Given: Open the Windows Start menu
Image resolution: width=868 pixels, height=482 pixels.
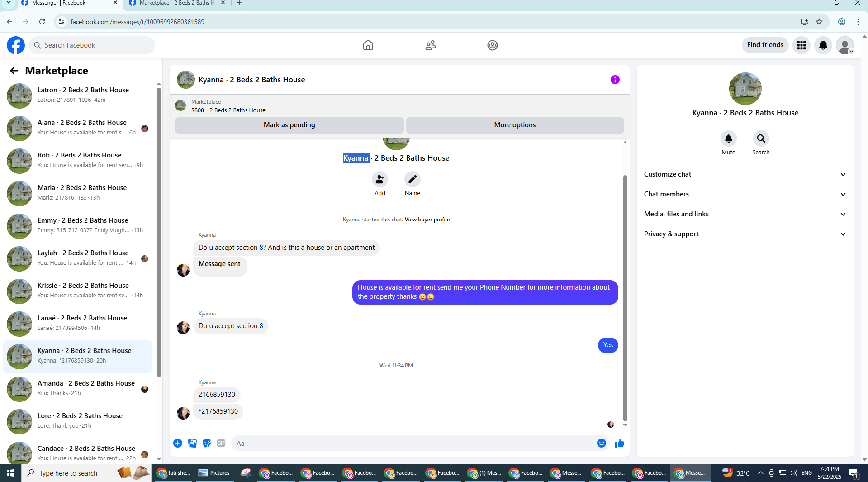Looking at the screenshot, I should point(10,473).
